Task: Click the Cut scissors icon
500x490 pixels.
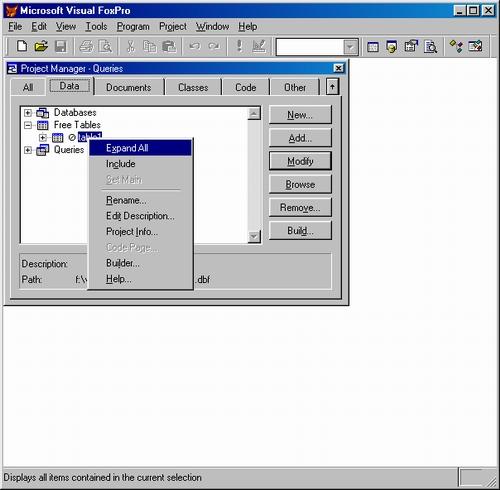Action: (x=131, y=46)
